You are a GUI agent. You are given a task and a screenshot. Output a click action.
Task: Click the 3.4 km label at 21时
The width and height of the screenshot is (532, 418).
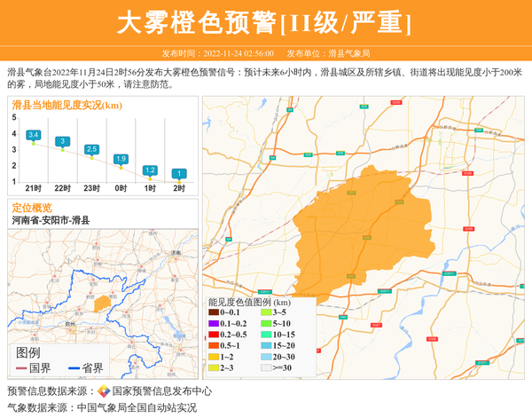click(x=34, y=135)
